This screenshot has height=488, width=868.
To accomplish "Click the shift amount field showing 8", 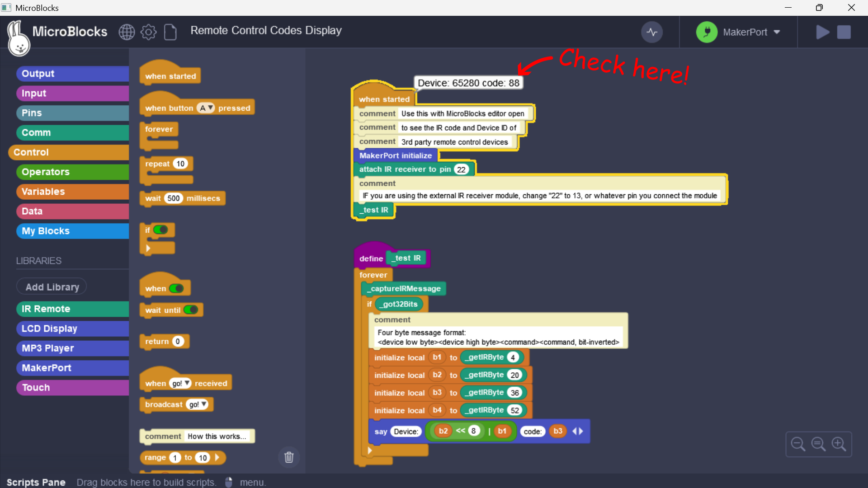I will (x=474, y=431).
